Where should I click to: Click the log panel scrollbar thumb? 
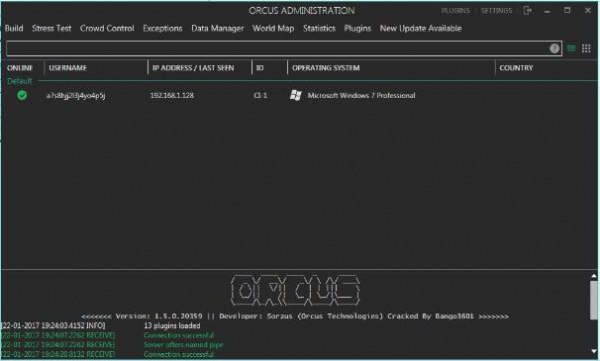pyautogui.click(x=593, y=300)
